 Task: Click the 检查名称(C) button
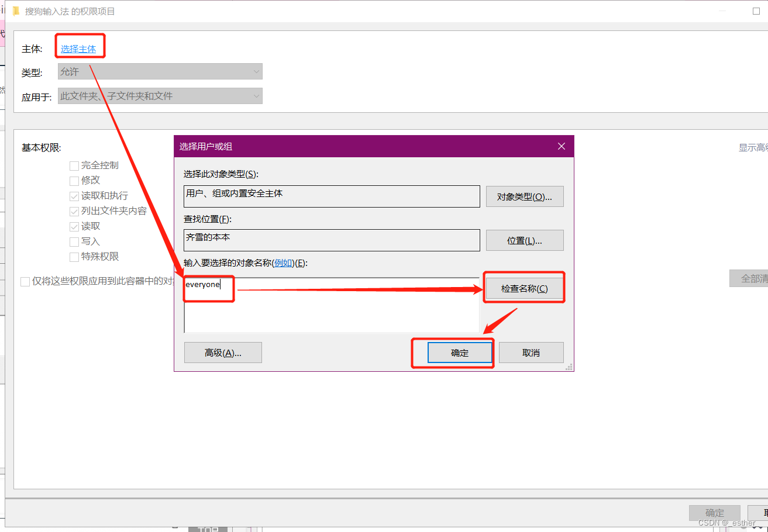[525, 288]
